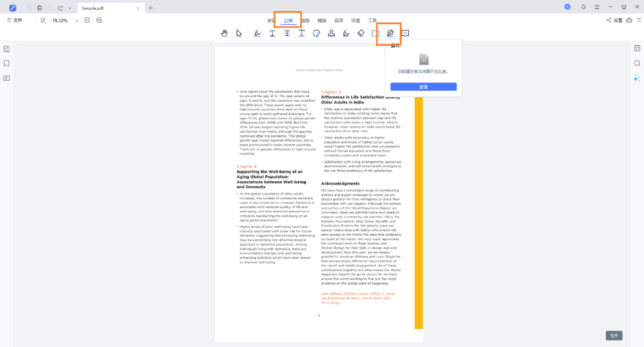Collapse the ribbon toolbar with chevron
644x347 pixels.
(x=638, y=20)
